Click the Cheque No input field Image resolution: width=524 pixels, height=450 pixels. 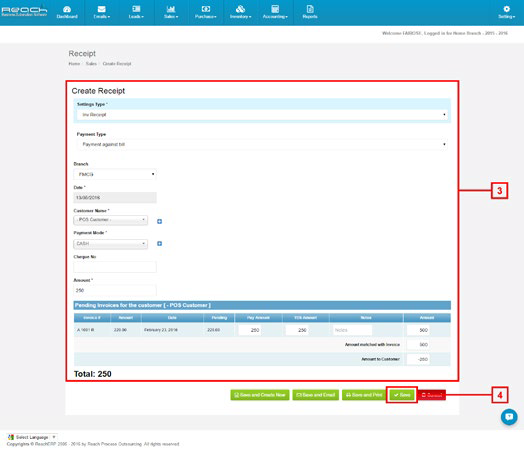(115, 267)
